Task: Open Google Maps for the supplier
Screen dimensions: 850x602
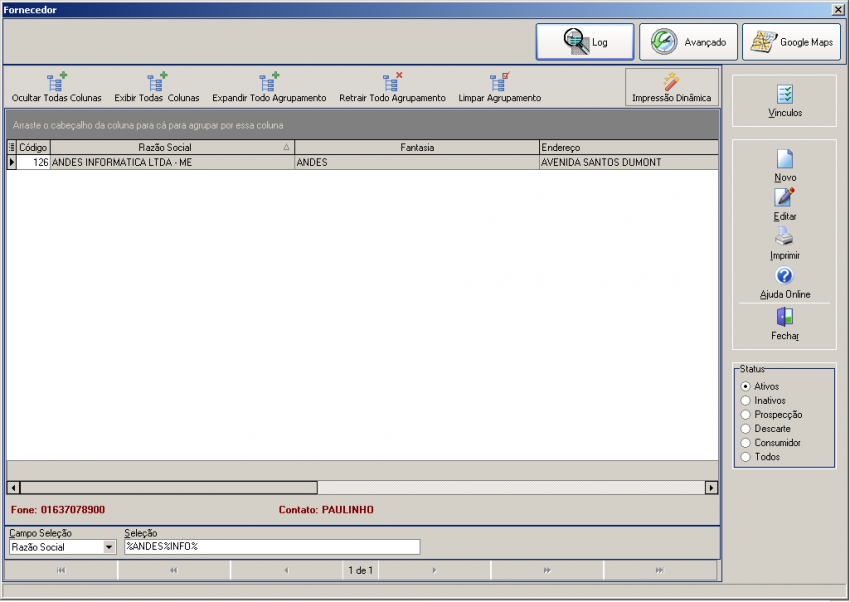Action: (x=791, y=42)
